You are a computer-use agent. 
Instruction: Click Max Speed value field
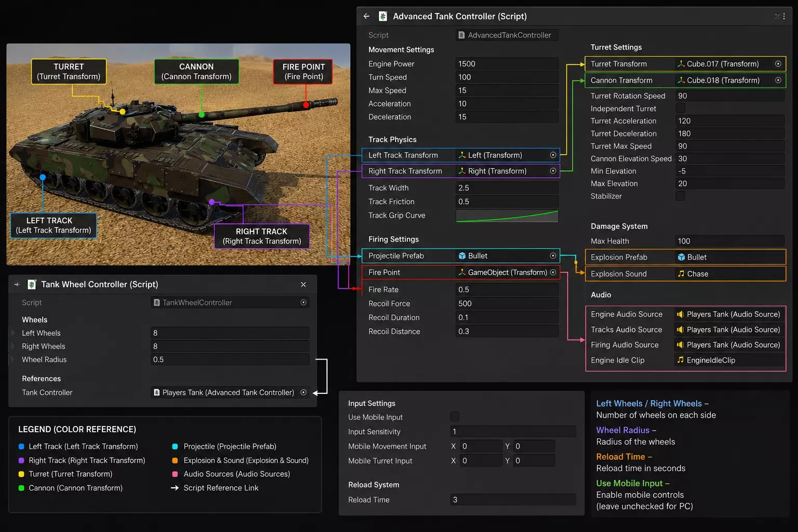507,90
